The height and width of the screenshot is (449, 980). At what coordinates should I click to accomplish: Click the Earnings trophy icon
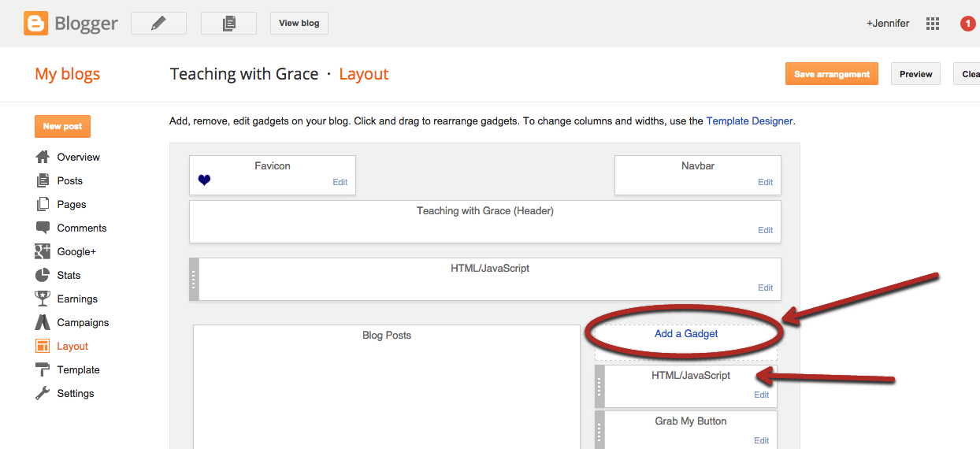point(43,299)
